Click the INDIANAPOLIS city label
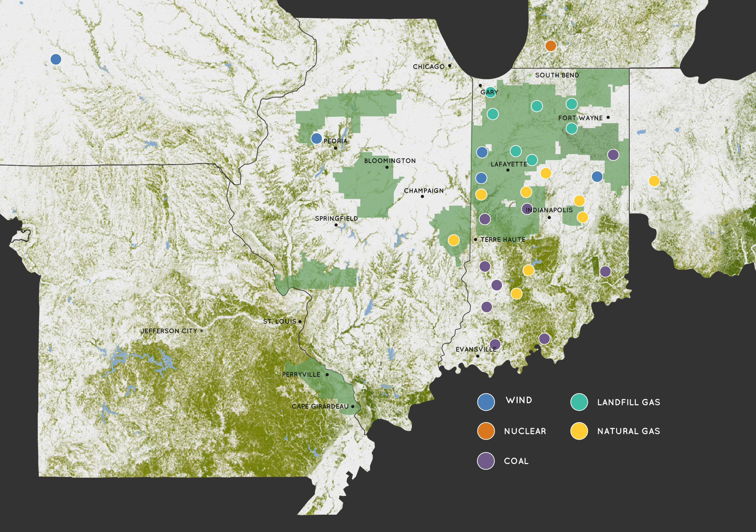756x532 pixels. click(549, 210)
